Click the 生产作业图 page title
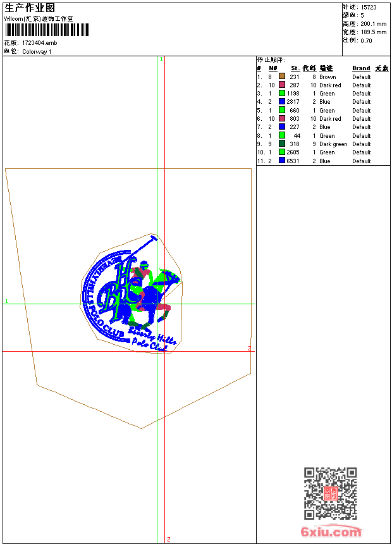 click(x=30, y=8)
